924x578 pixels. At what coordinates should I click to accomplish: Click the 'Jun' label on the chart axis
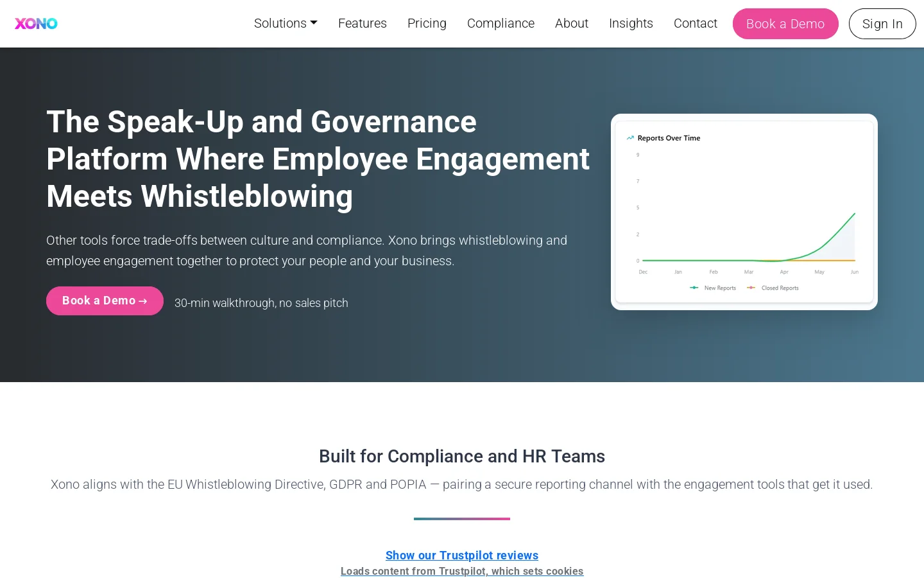point(855,272)
